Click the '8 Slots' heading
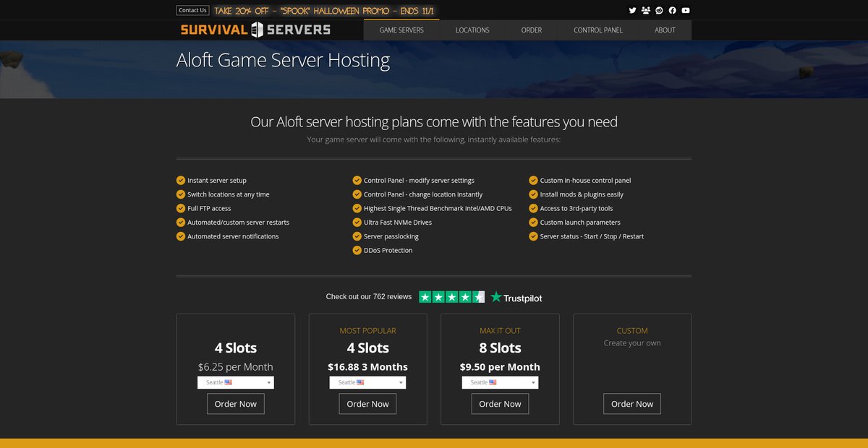Viewport: 868px width, 448px height. pyautogui.click(x=500, y=348)
